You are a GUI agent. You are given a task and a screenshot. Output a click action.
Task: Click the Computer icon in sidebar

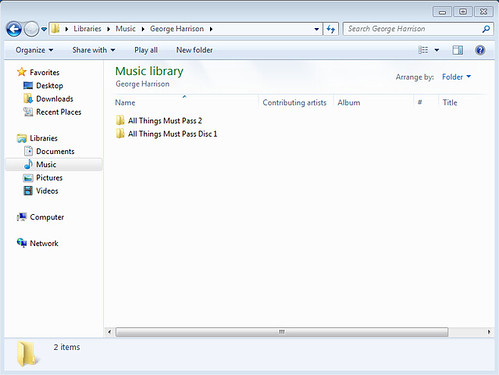click(x=22, y=217)
